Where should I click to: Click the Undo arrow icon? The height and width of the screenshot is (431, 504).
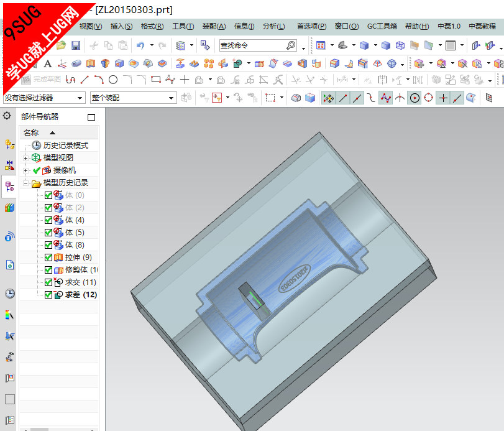click(x=140, y=45)
